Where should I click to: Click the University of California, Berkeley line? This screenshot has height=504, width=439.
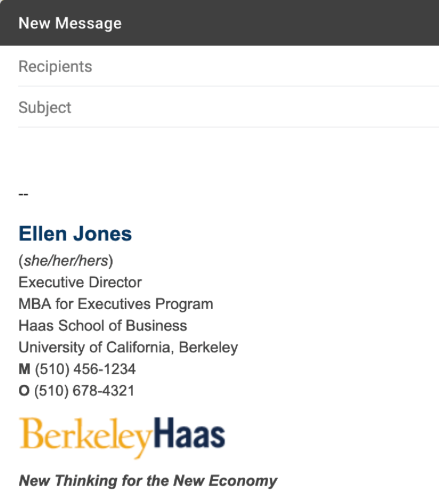(x=128, y=347)
